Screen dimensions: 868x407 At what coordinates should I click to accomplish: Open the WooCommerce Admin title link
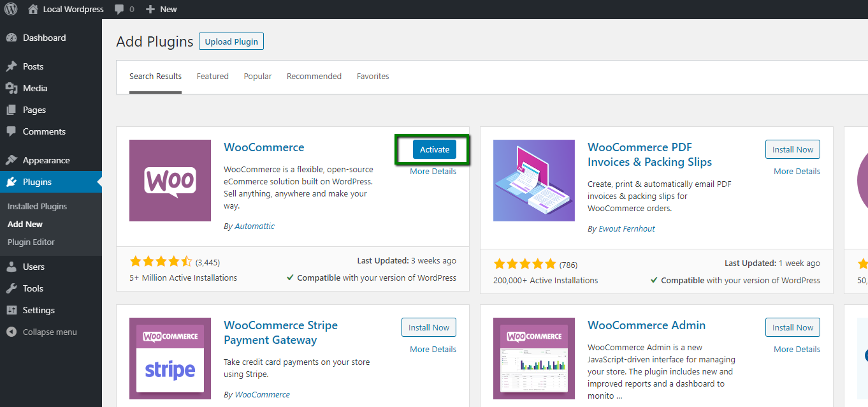[646, 325]
